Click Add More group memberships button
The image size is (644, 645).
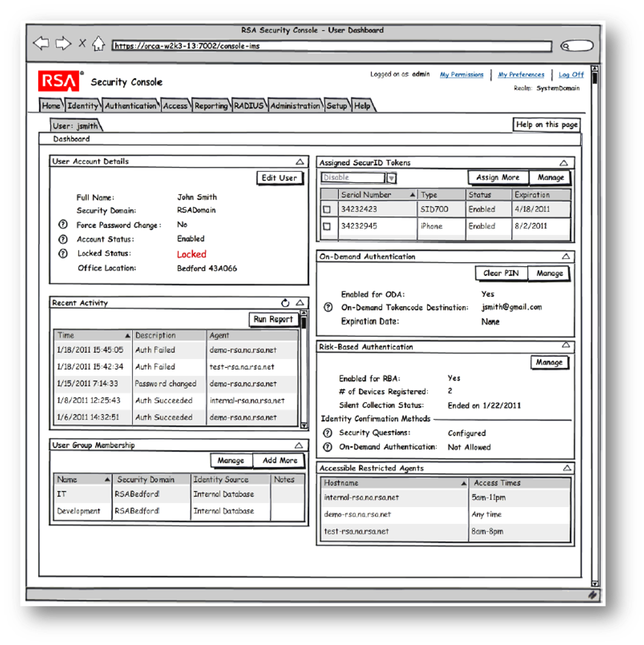[280, 460]
